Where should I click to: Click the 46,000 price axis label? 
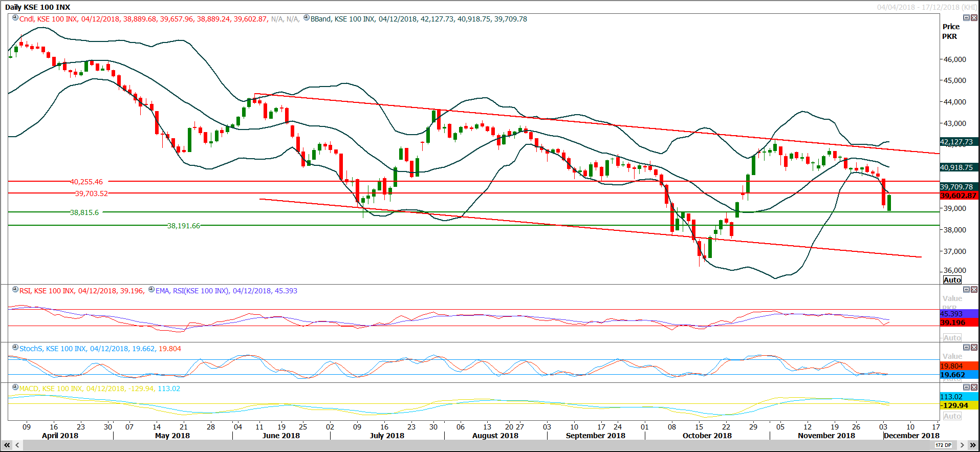955,59
